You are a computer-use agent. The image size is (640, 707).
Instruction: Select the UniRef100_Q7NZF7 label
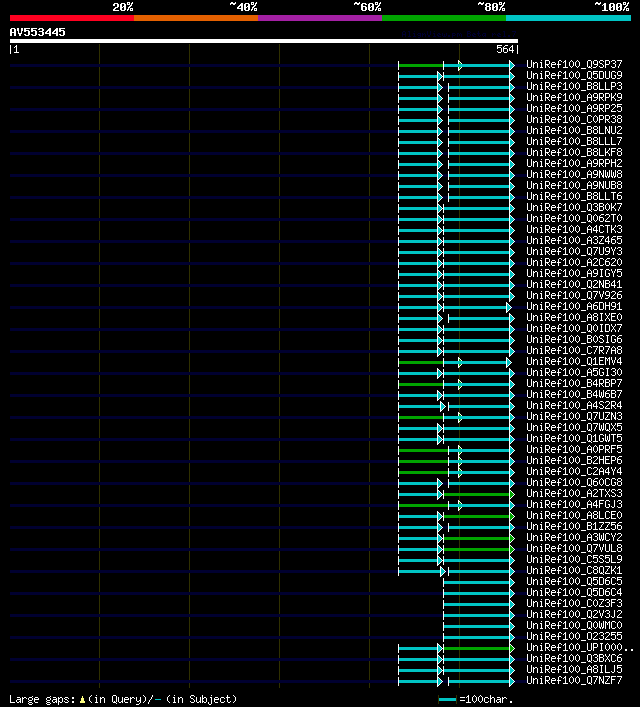point(574,680)
